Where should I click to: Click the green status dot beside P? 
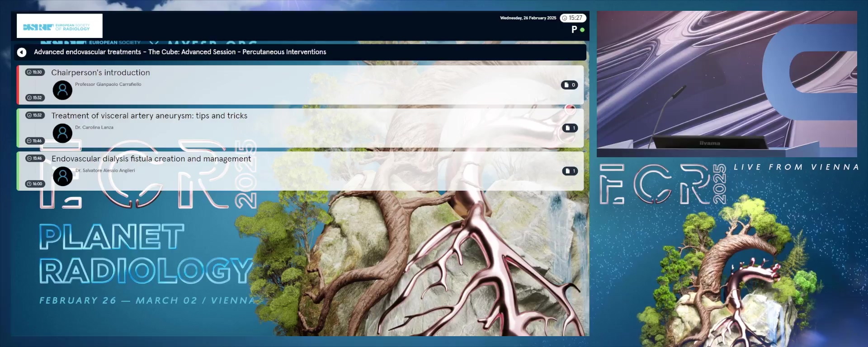582,30
